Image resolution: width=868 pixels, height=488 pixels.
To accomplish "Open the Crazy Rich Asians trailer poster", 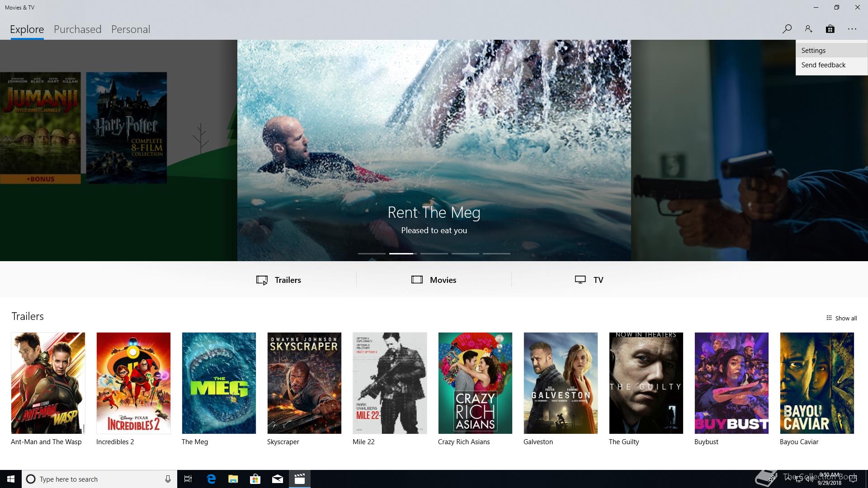I will point(475,383).
